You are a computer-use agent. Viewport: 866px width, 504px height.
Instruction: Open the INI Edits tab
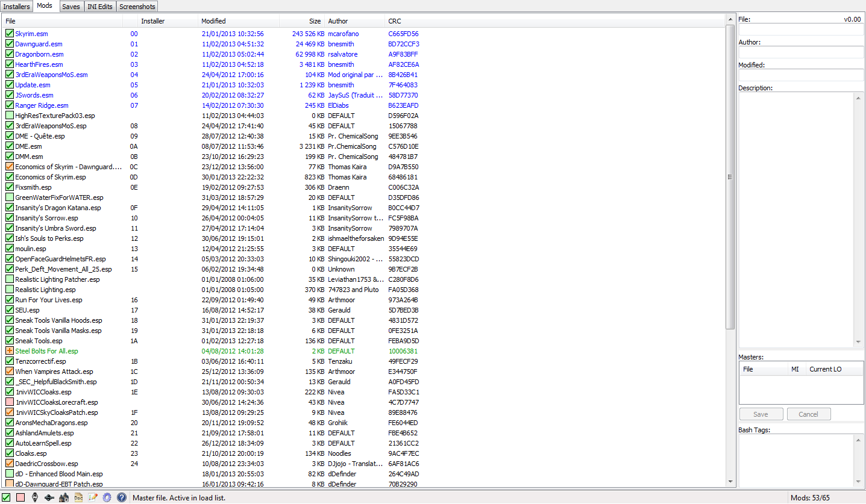[x=99, y=7]
